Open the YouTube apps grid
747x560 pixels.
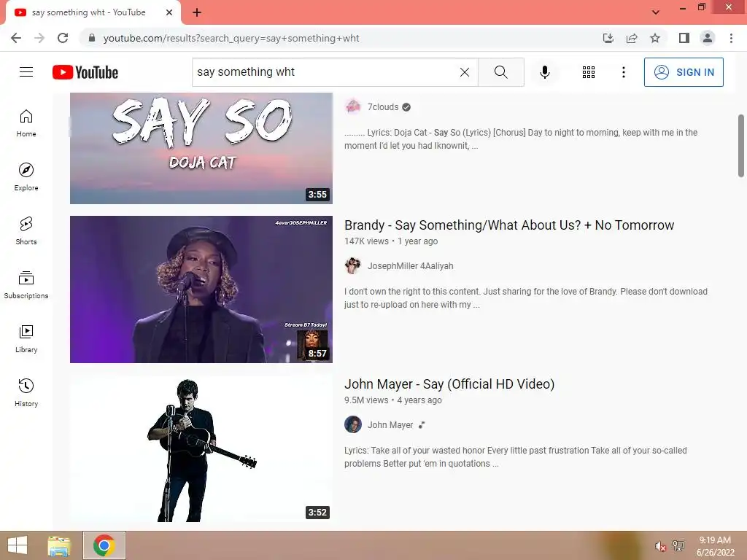pyautogui.click(x=589, y=72)
